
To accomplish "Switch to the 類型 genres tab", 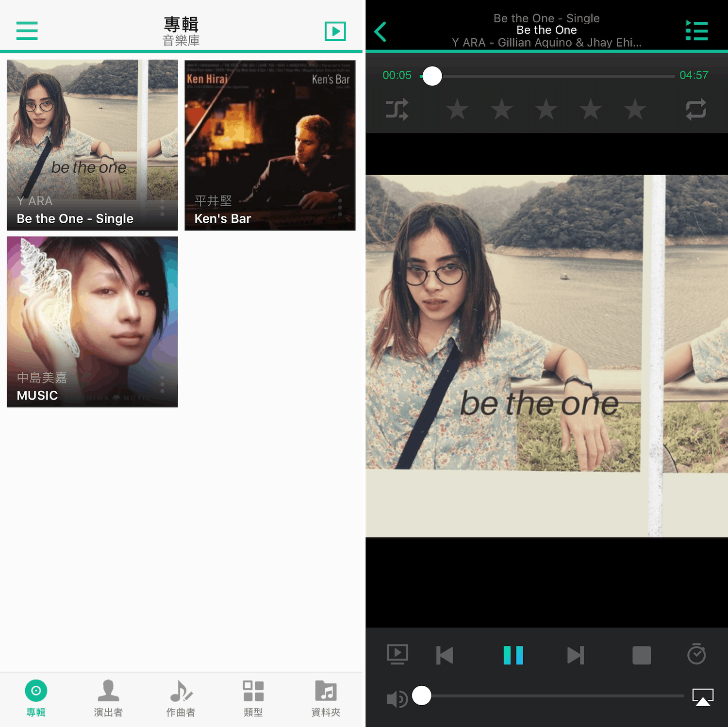I will point(253,698).
